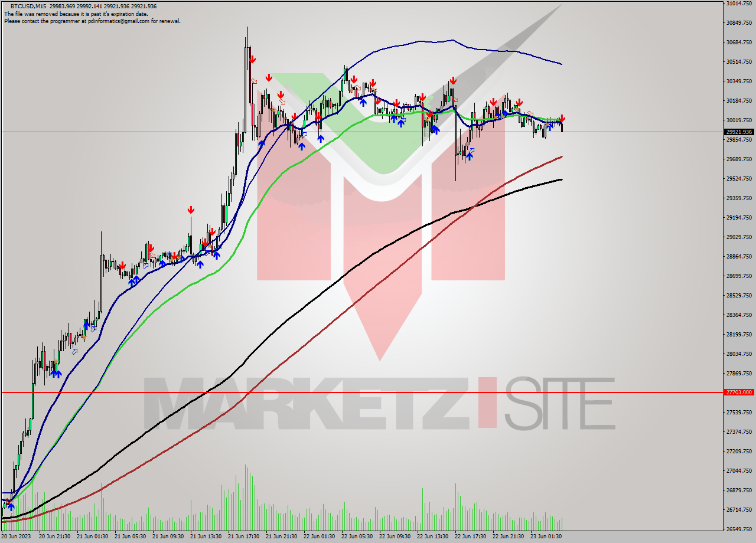This screenshot has height=543, width=756.
Task: Click the 20 Jun 21:30 time label
Action: tap(54, 537)
